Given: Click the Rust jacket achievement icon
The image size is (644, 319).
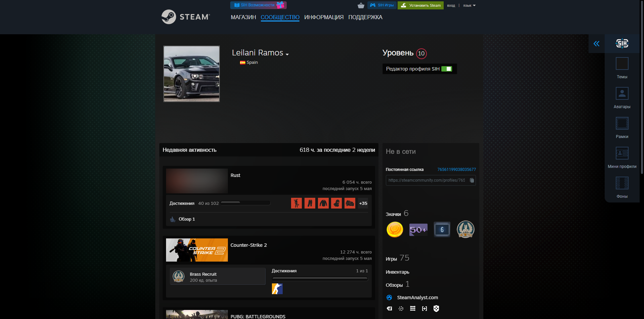Looking at the screenshot, I should 323,203.
